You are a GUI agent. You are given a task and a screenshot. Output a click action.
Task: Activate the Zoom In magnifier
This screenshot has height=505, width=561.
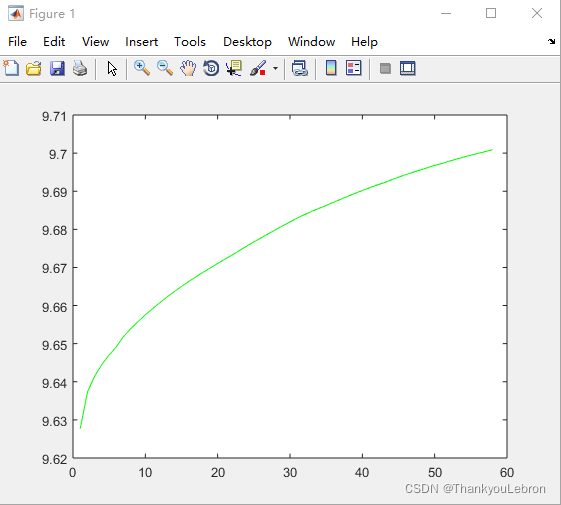142,68
